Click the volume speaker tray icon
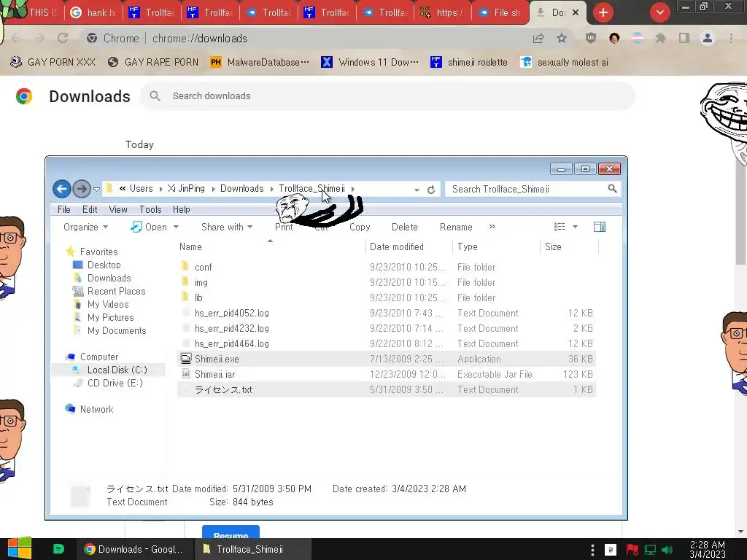The image size is (747, 560). point(667,550)
